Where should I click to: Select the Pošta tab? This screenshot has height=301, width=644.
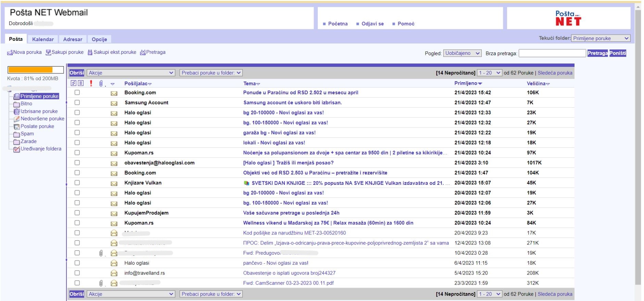[x=16, y=39]
